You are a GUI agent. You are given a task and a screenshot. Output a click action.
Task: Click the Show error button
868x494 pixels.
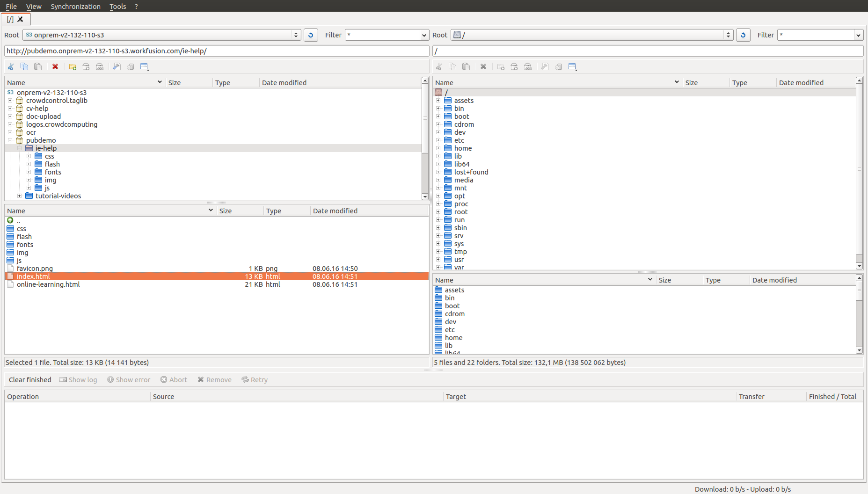[129, 380]
